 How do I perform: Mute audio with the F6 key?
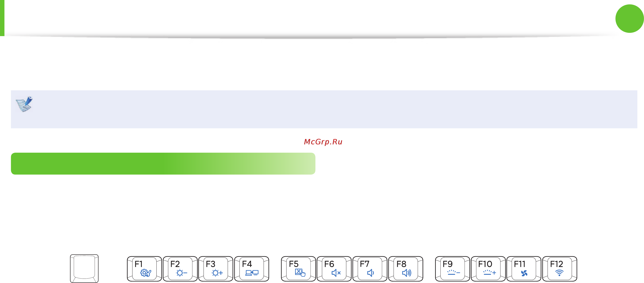[334, 269]
